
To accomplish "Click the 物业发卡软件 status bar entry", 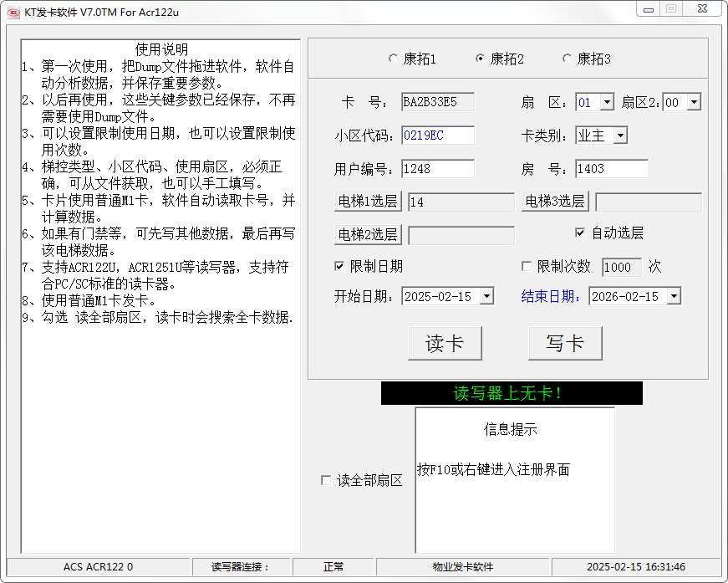I will (x=462, y=567).
